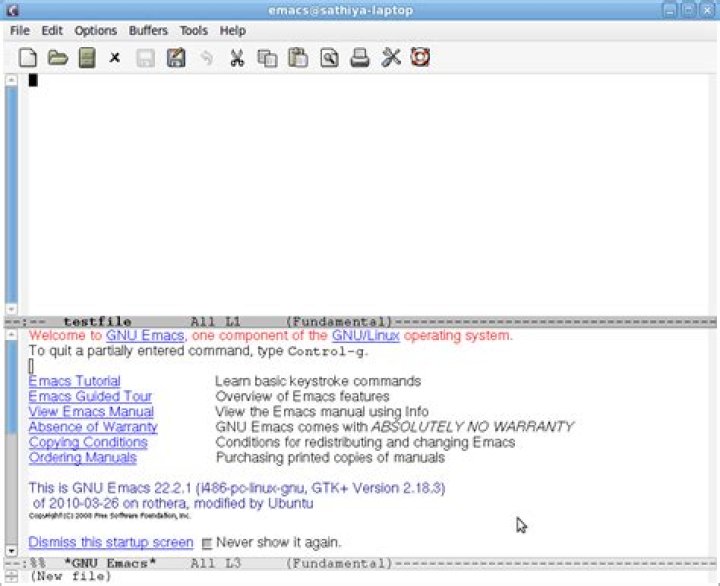Check 'Never show it again' checkbox

(207, 544)
